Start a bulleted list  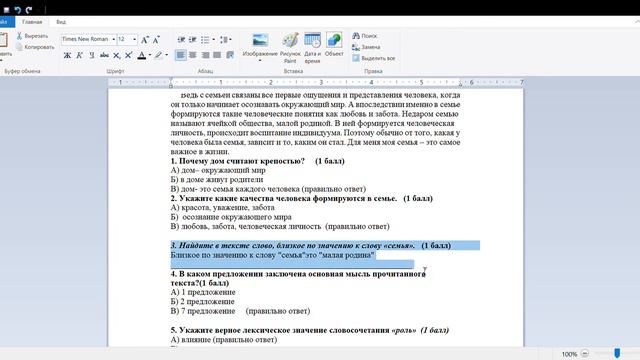click(x=205, y=40)
